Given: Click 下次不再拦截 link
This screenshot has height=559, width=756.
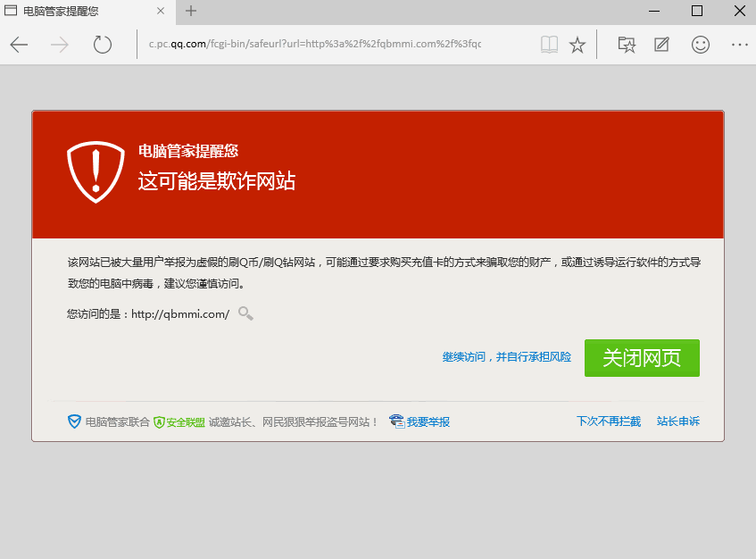Looking at the screenshot, I should point(609,421).
